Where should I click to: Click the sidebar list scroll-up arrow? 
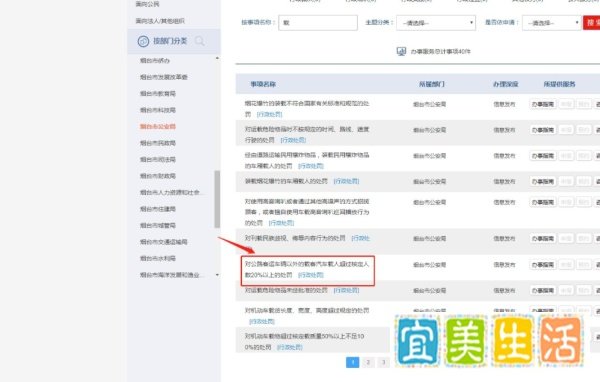[x=217, y=58]
